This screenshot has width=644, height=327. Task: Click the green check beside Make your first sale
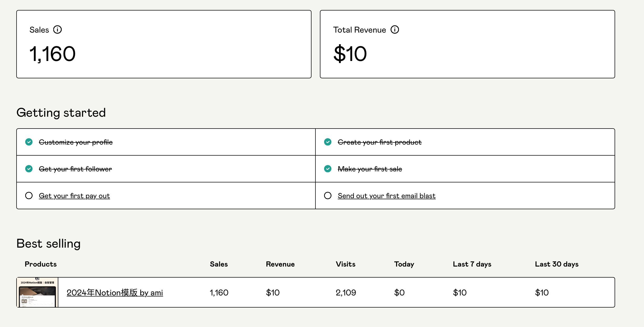328,169
